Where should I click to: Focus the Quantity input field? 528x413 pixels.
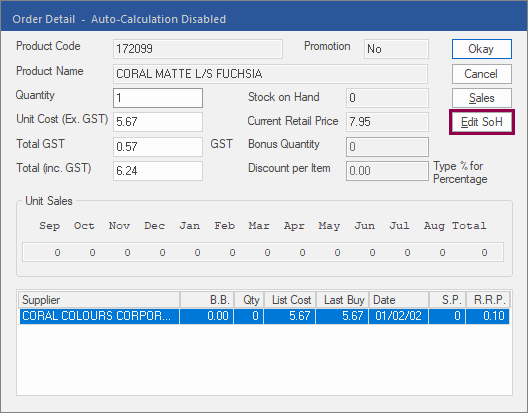[158, 98]
